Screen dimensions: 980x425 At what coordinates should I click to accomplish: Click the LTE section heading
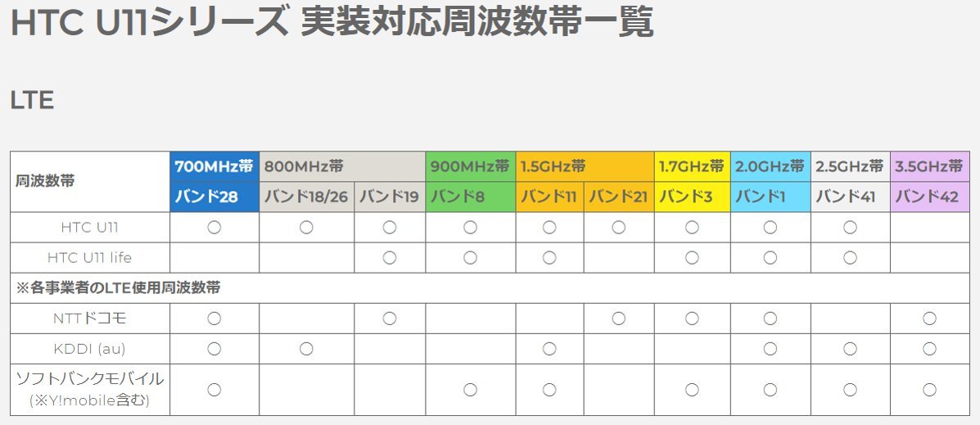tap(32, 101)
